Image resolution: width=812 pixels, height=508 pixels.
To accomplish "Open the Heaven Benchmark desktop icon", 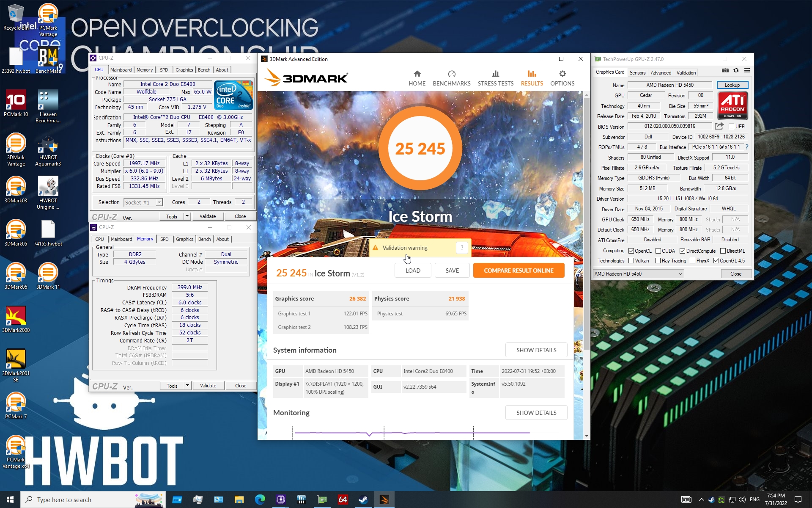I will [48, 107].
